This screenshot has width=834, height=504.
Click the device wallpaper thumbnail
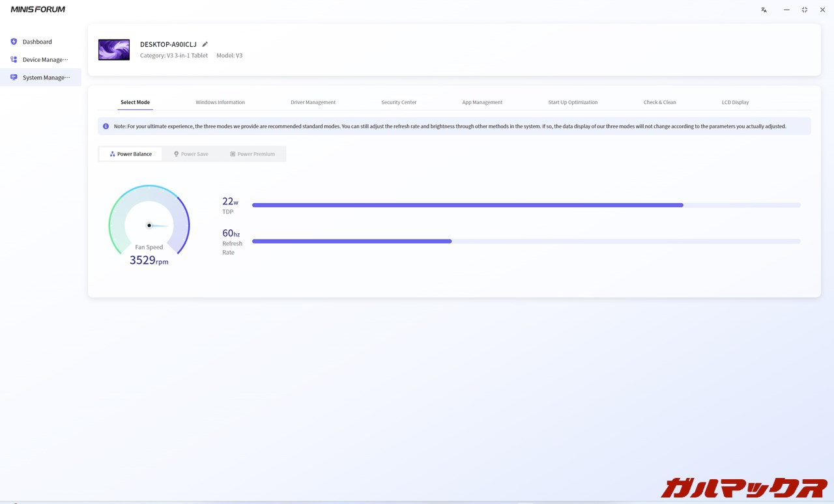[x=114, y=50]
